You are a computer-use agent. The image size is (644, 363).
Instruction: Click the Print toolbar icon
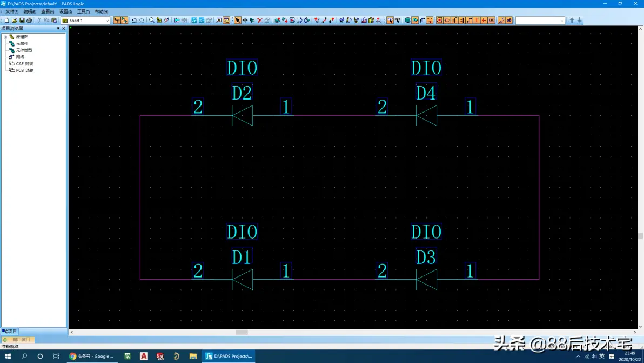pos(29,20)
